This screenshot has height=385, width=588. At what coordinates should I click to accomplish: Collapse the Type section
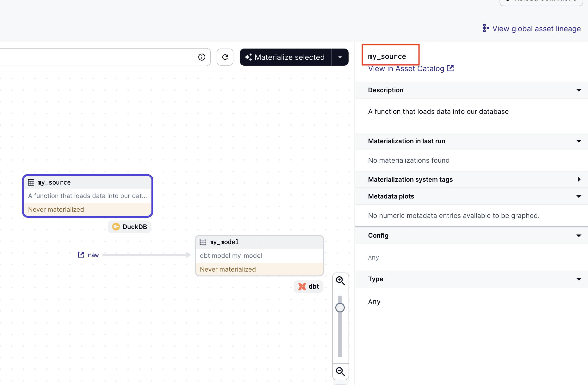(x=578, y=279)
